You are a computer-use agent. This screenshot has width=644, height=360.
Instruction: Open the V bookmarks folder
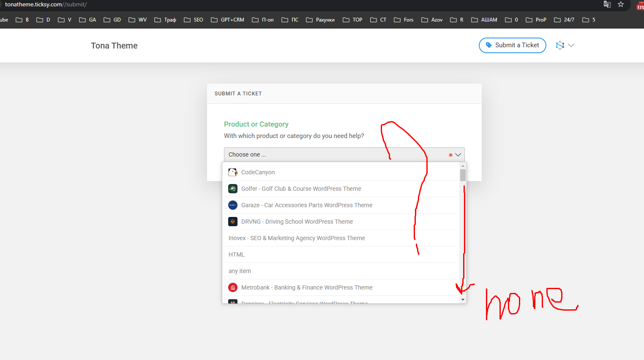coord(65,20)
